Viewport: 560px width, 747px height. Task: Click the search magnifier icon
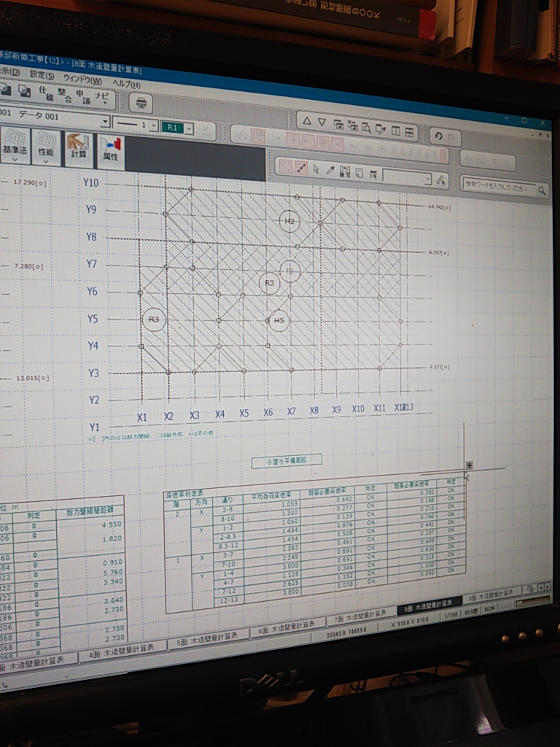tap(542, 190)
